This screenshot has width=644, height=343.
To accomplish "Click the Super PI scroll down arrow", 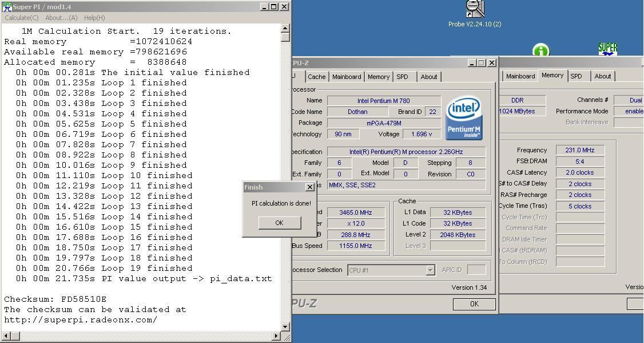I will [x=285, y=326].
